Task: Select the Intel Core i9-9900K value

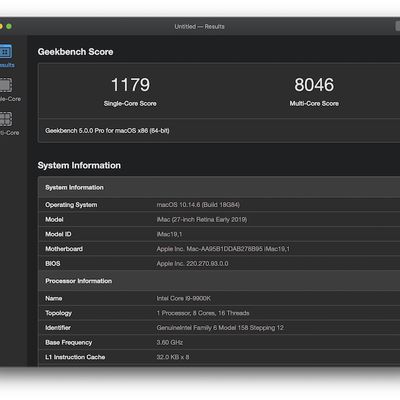Action: (184, 298)
